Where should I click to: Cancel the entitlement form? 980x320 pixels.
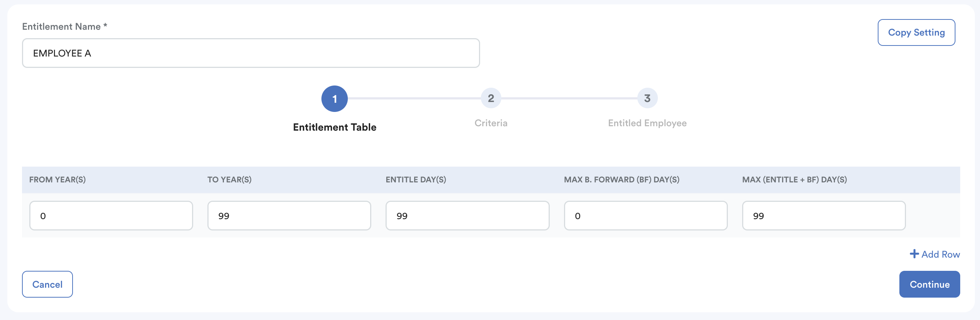point(47,284)
